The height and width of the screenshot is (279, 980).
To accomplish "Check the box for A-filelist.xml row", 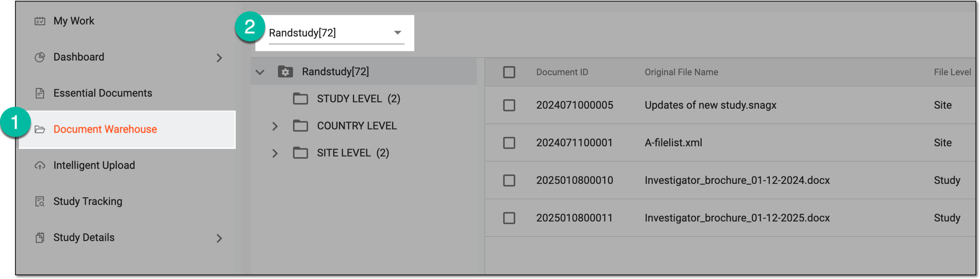I will coord(509,143).
